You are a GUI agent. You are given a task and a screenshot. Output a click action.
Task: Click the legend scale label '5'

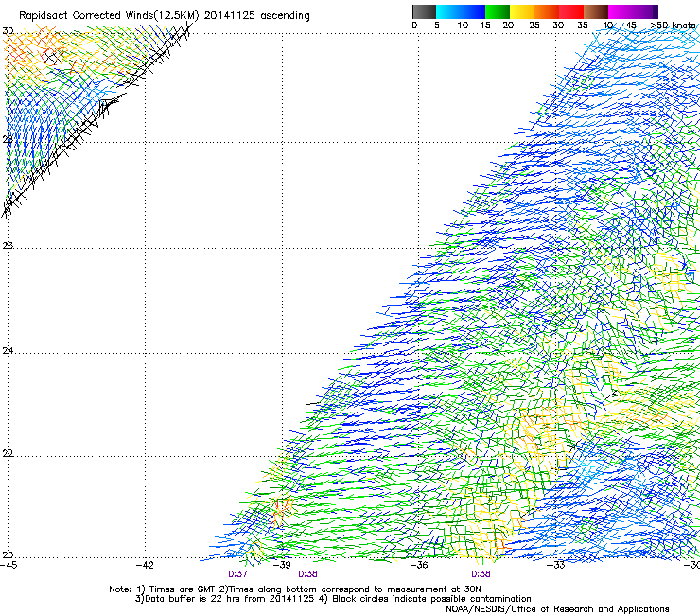437,26
